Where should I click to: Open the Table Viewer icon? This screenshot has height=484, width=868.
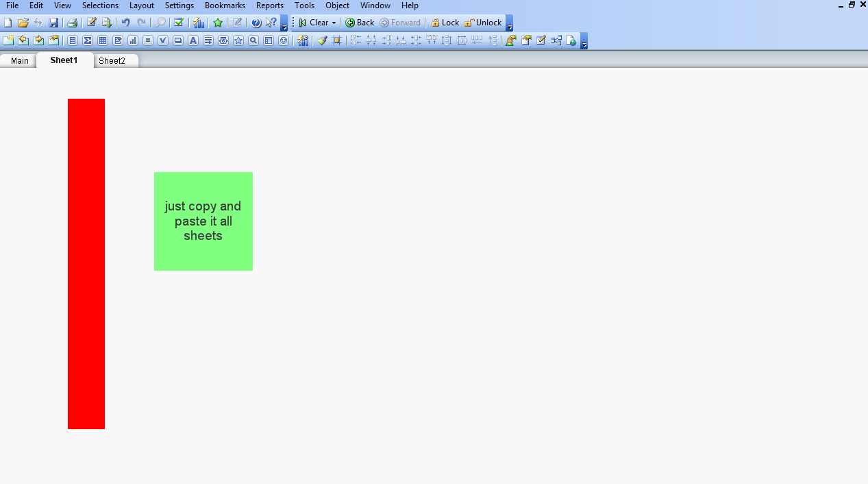[x=556, y=40]
